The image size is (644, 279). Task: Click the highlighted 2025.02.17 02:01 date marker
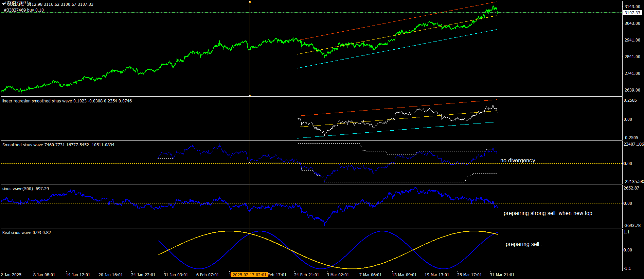click(x=250, y=275)
